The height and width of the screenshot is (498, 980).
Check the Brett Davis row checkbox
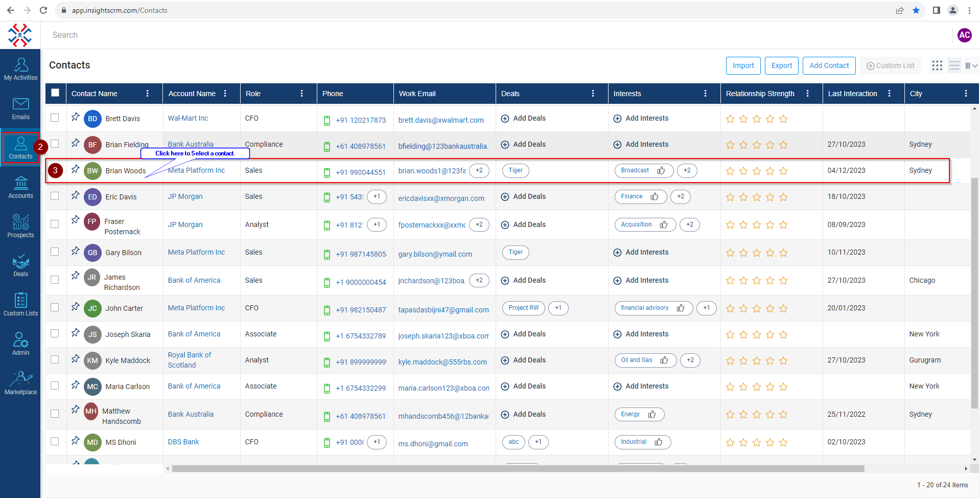pyautogui.click(x=55, y=118)
